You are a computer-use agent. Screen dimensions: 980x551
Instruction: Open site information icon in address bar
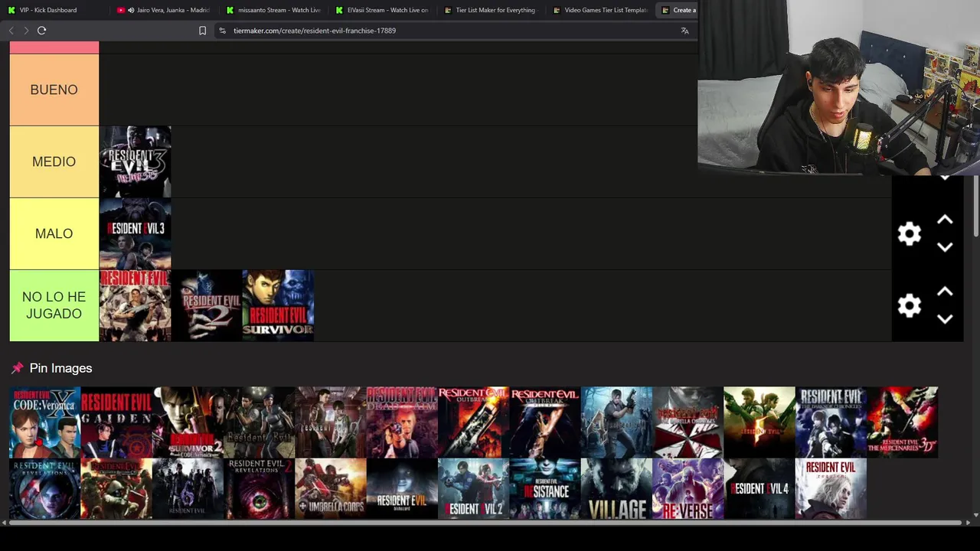[x=222, y=31]
